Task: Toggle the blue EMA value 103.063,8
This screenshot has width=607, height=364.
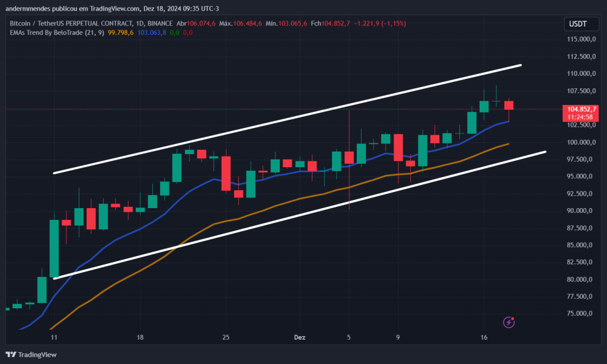Action: (151, 33)
